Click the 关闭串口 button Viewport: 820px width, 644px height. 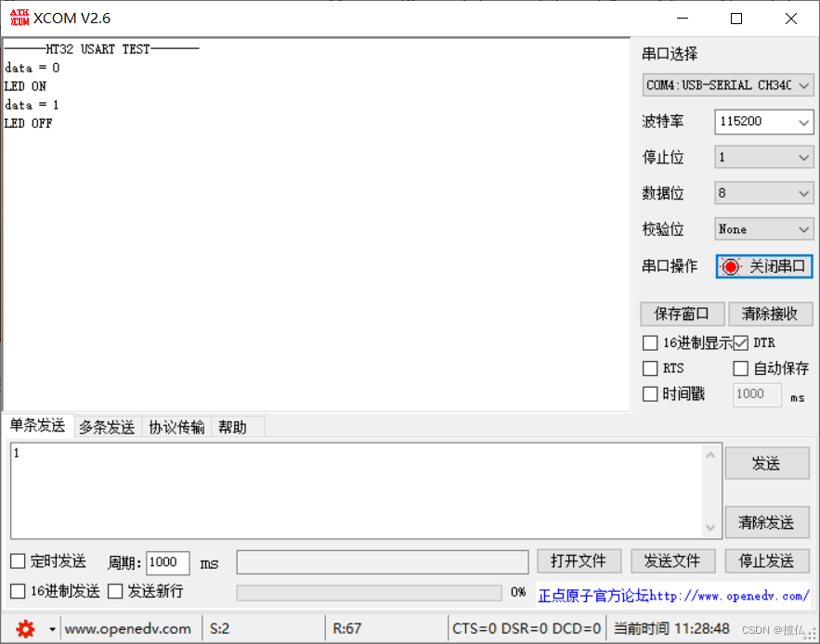pyautogui.click(x=764, y=266)
